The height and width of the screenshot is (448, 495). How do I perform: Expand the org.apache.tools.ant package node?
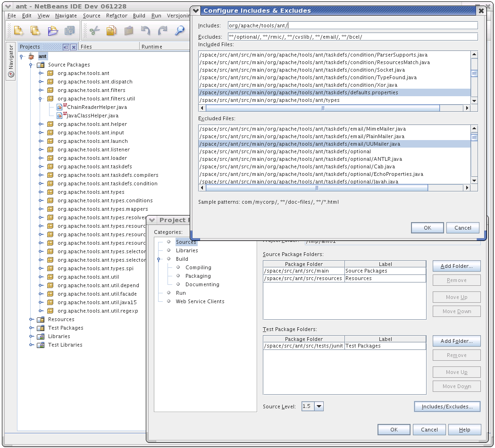coord(41,73)
